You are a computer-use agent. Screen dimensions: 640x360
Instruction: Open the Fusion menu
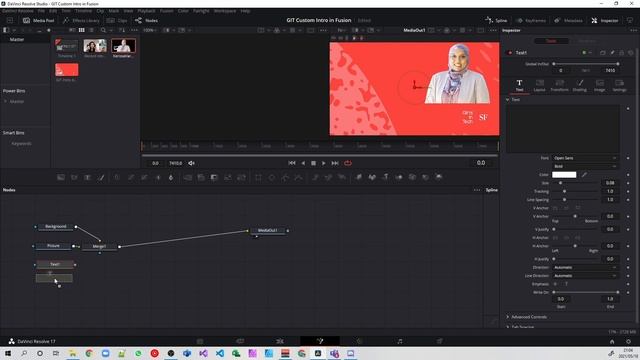(x=167, y=11)
